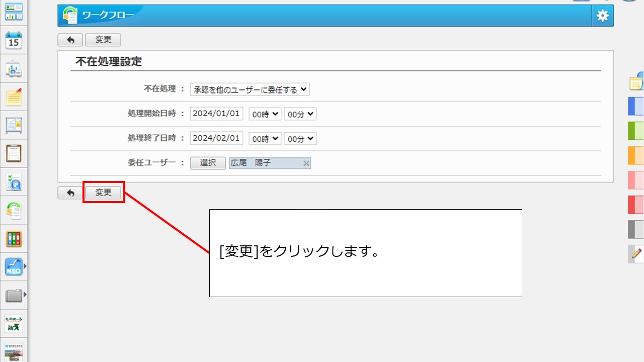Open the sticky note icon on right edge
Screen dimensions: 644x362
point(637,82)
